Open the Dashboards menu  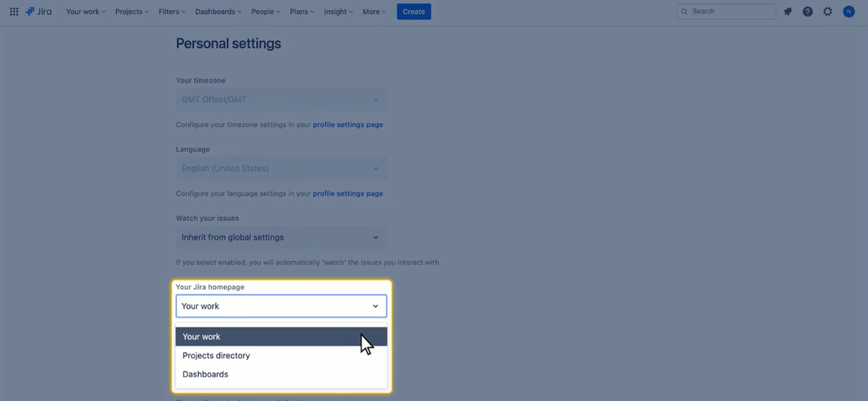(218, 11)
